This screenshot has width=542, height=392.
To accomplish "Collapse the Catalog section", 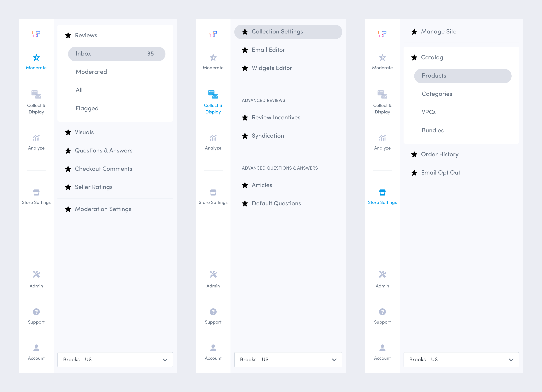I will tap(432, 57).
